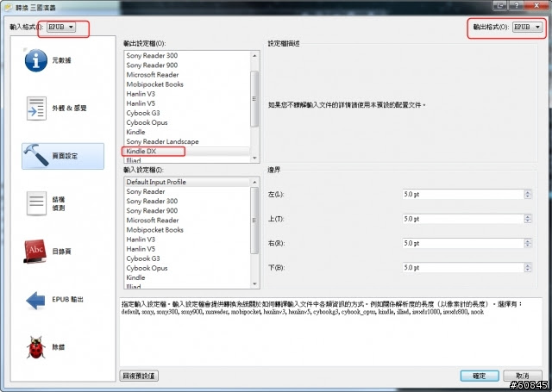Click output profile list scroll-up arrow
The width and height of the screenshot is (552, 392).
pos(254,55)
